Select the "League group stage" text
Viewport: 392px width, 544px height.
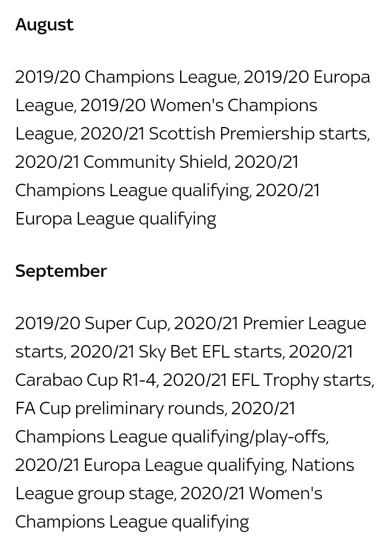coord(94,493)
